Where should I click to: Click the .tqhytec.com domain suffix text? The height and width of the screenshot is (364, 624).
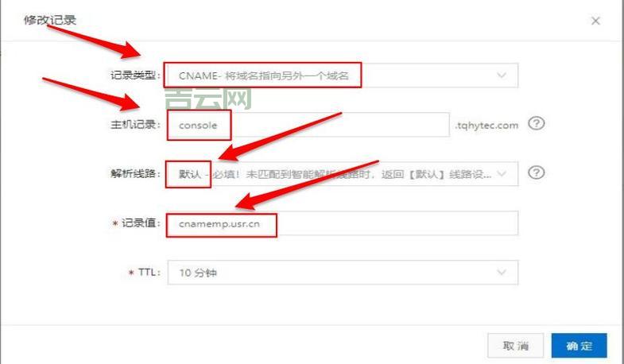[486, 126]
